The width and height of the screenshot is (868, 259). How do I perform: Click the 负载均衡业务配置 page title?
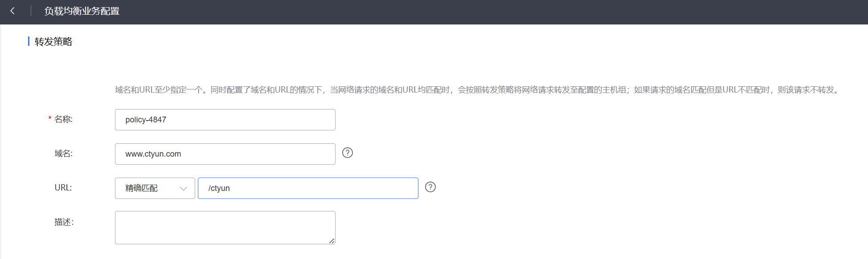[82, 11]
